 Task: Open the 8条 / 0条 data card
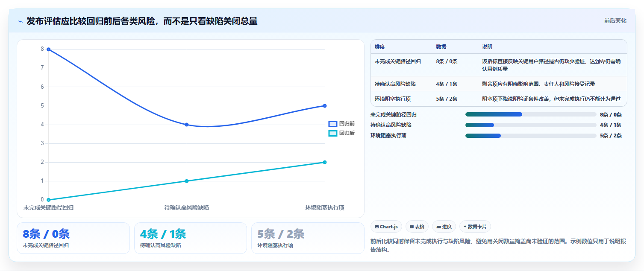[73, 238]
